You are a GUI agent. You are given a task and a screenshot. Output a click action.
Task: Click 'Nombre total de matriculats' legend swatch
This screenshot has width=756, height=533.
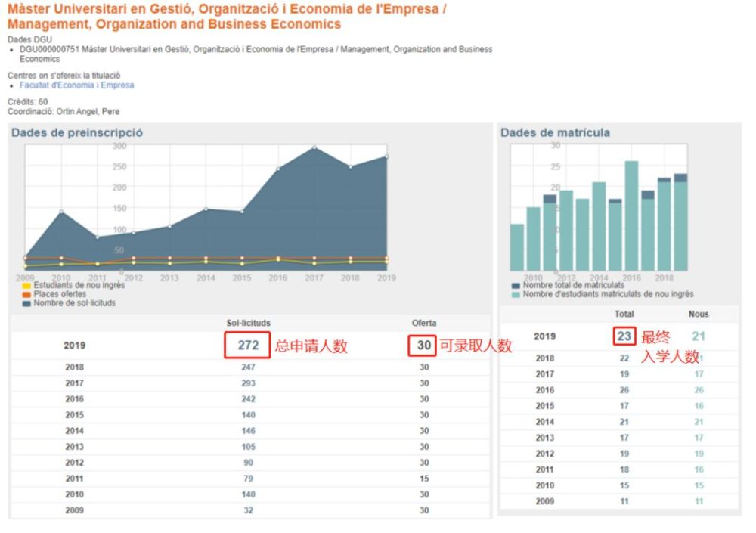click(x=516, y=286)
